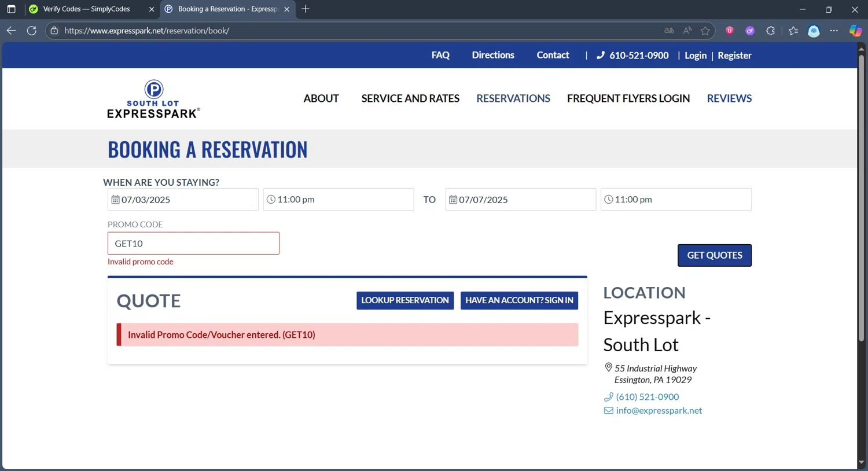Click the start date calendar icon
The width and height of the screenshot is (868, 471).
click(x=116, y=200)
